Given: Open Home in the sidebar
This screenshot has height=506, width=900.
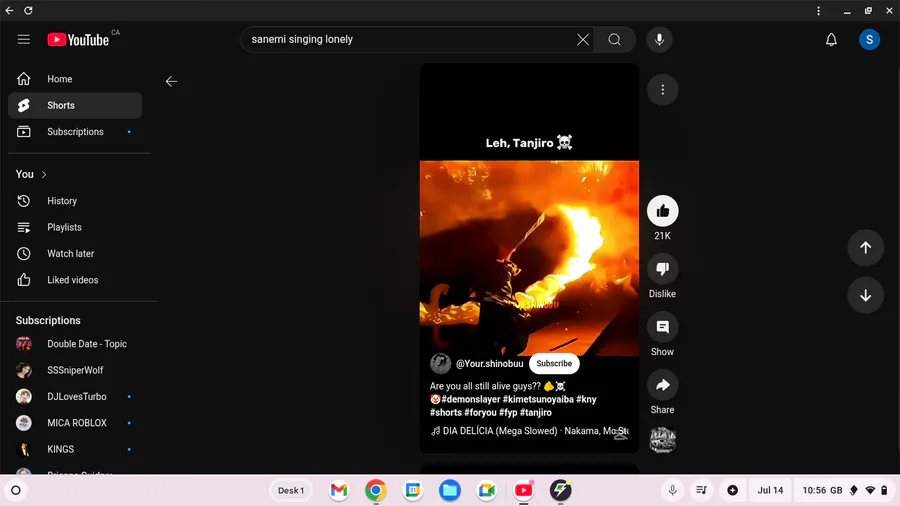Looking at the screenshot, I should point(75,79).
